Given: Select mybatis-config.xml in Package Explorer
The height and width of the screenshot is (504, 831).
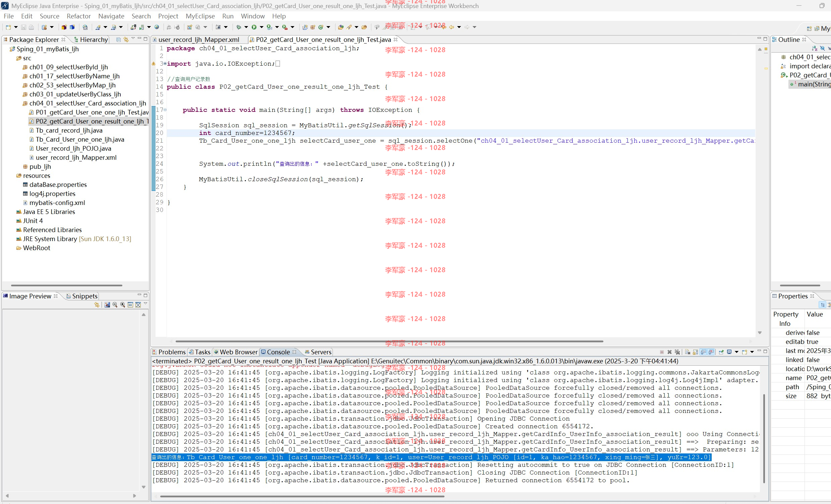Looking at the screenshot, I should point(57,203).
